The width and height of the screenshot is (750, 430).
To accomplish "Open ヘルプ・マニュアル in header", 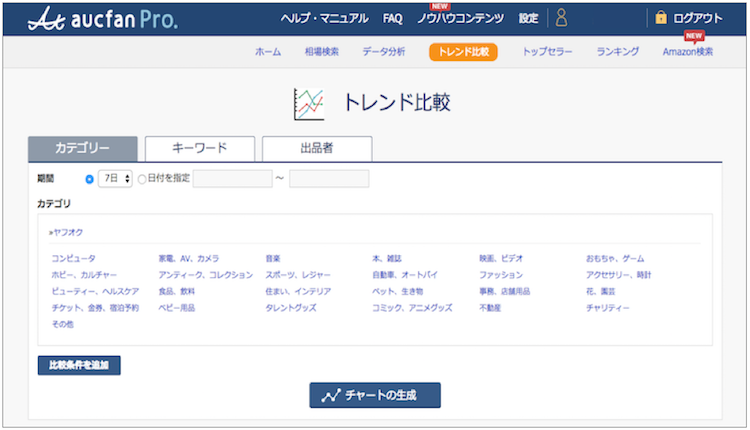I will [x=324, y=18].
